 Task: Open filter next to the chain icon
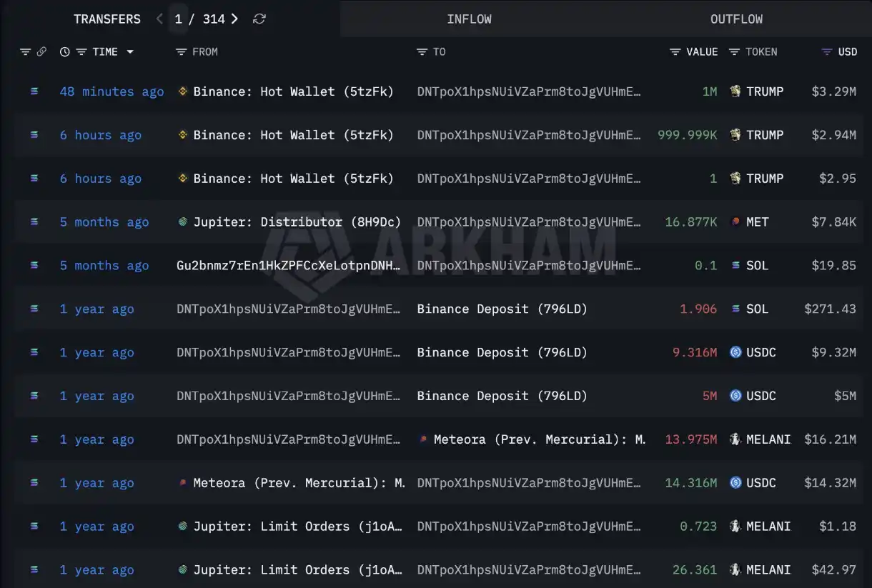pos(25,52)
